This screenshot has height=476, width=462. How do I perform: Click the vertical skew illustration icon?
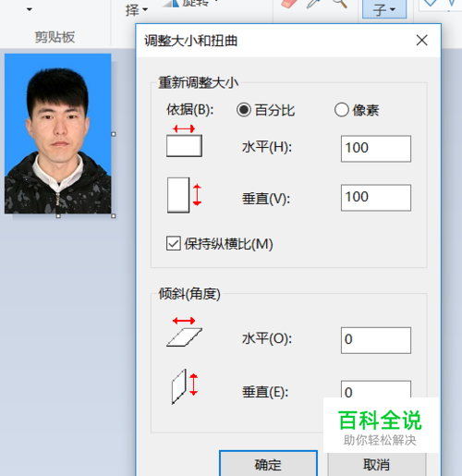[x=184, y=386]
